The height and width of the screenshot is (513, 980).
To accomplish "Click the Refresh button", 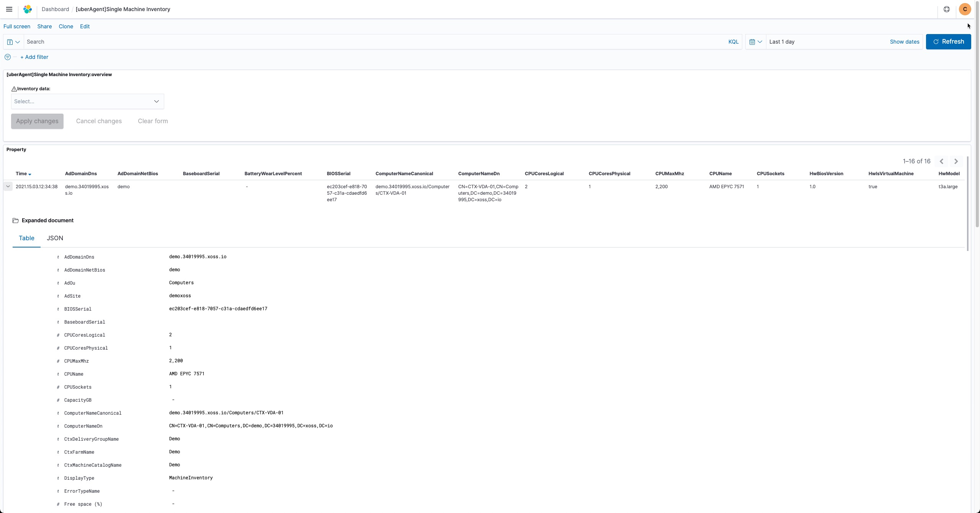I will tap(948, 42).
